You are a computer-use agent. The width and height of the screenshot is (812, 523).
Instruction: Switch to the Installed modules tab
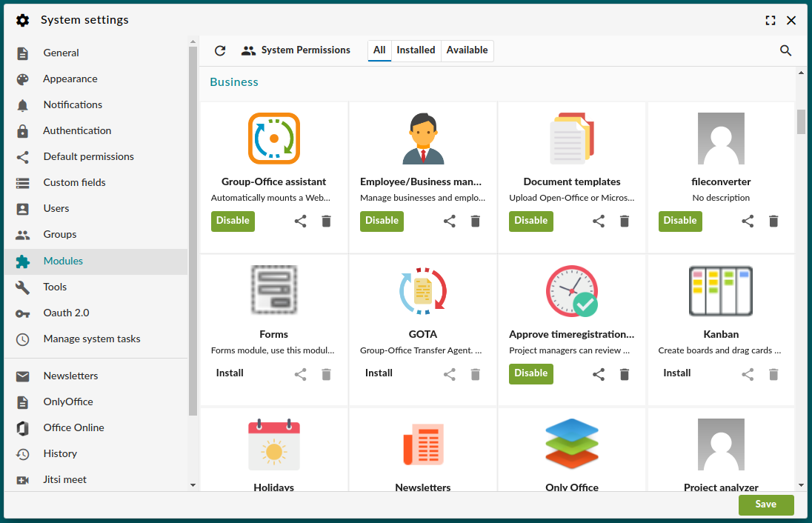[416, 50]
